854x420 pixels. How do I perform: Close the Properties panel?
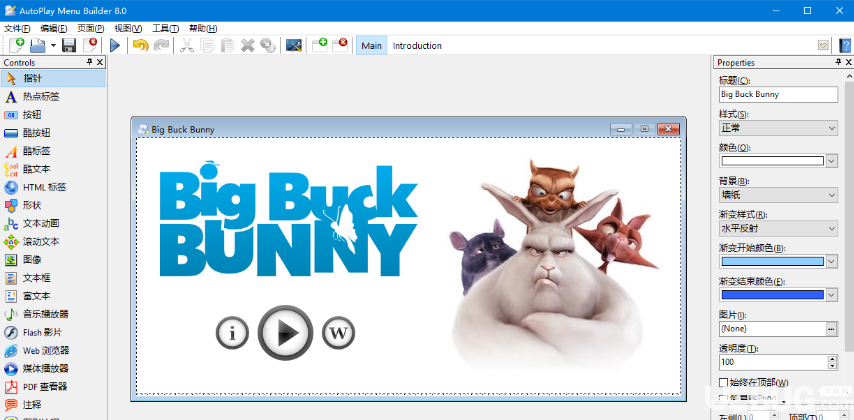(x=849, y=62)
